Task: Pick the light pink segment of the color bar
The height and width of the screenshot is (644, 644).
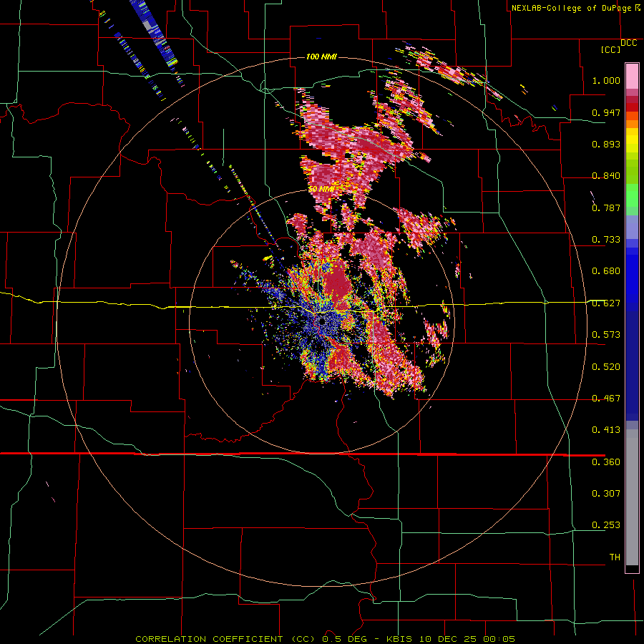Action: pos(632,77)
